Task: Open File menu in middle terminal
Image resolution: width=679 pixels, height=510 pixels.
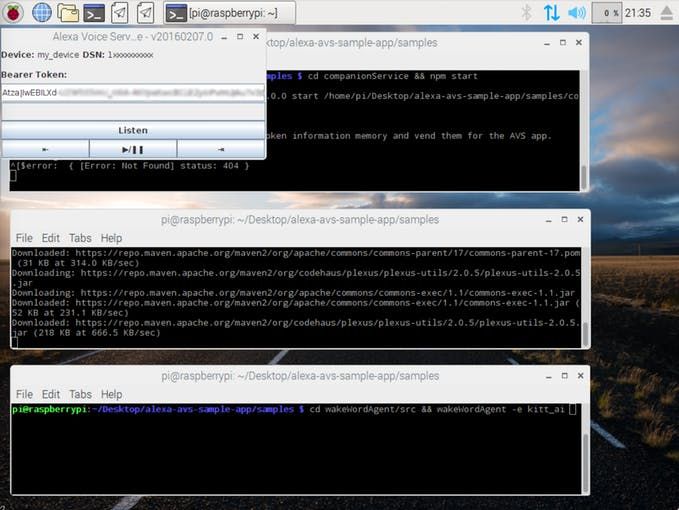Action: (24, 238)
